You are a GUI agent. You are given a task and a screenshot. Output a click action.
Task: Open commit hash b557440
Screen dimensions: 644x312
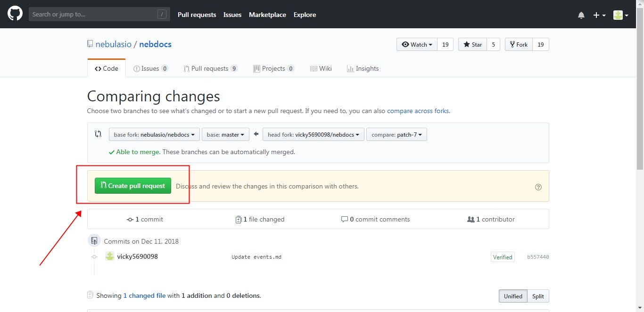(x=538, y=257)
